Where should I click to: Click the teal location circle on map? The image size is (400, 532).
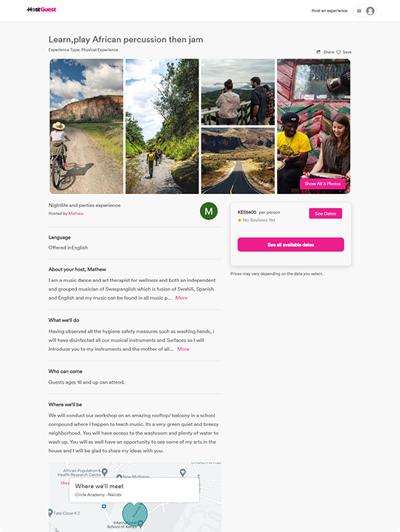135,514
